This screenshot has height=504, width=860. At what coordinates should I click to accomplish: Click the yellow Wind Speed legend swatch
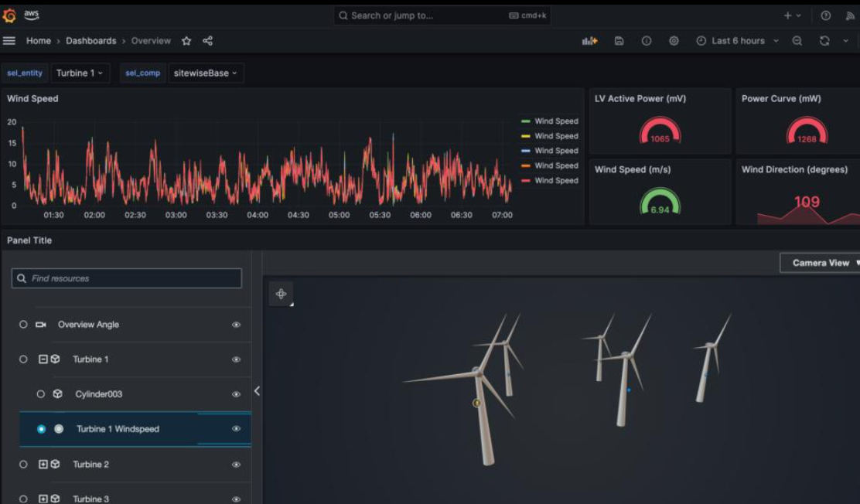(x=525, y=136)
